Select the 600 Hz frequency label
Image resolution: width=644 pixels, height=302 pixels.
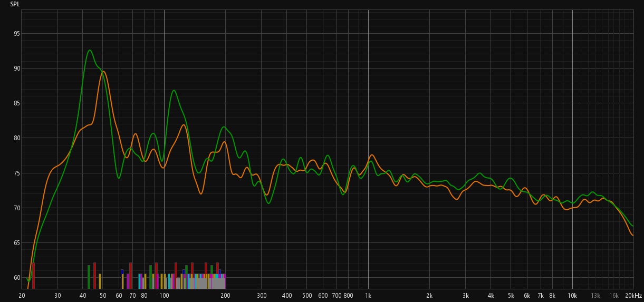tap(323, 296)
